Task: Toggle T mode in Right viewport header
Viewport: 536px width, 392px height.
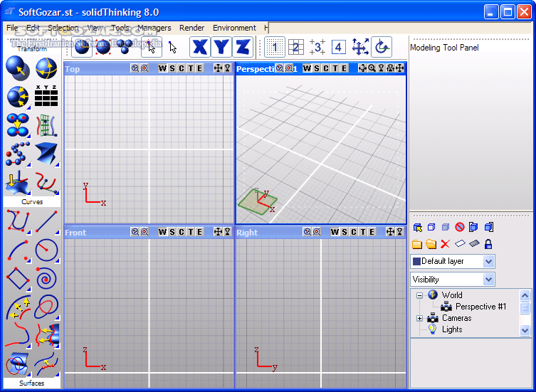Action: [362, 232]
